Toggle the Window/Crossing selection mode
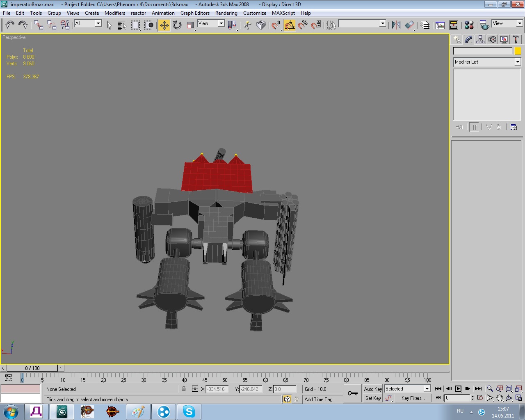Viewport: 525px width, 420px height. [x=148, y=25]
